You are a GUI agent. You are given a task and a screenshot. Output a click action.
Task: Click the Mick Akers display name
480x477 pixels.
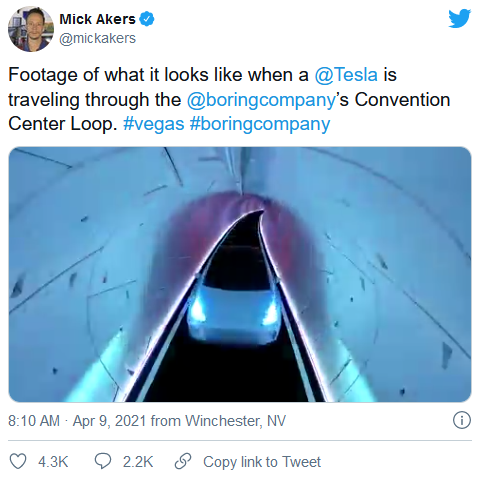97,19
